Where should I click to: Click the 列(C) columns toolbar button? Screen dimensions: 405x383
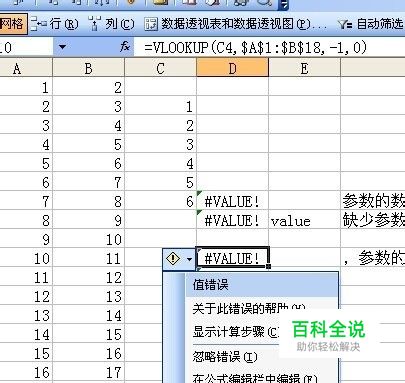(x=111, y=24)
